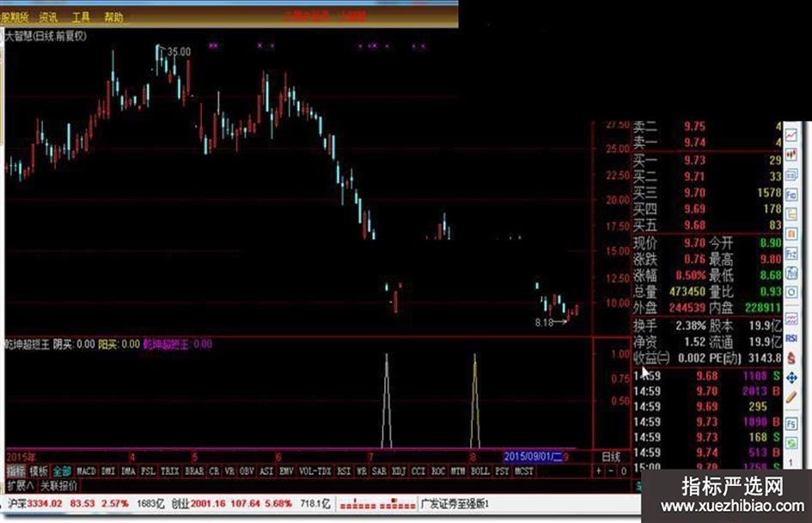Select the ROC indicator

[x=438, y=471]
